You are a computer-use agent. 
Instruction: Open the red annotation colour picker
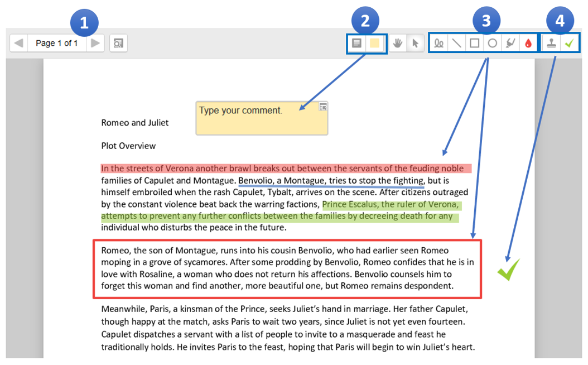pyautogui.click(x=528, y=43)
